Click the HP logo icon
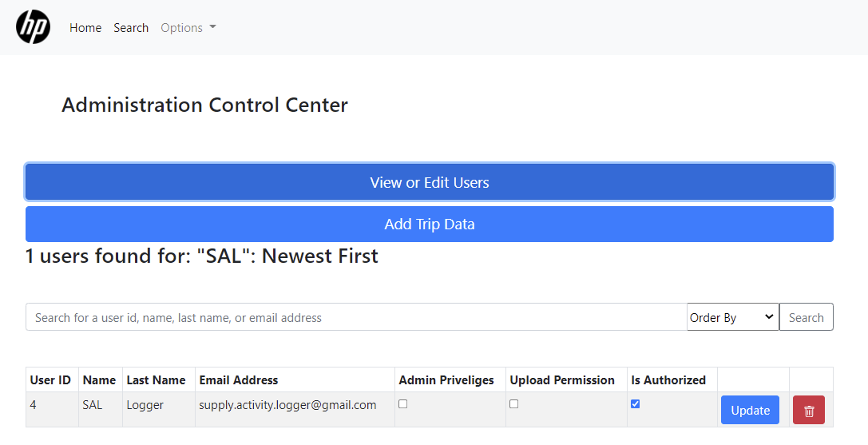This screenshot has width=868, height=445. (34, 28)
